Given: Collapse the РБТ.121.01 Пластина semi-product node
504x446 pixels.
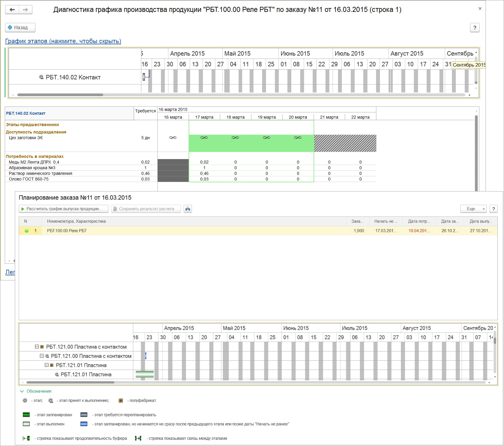Looking at the screenshot, I should coord(47,365).
